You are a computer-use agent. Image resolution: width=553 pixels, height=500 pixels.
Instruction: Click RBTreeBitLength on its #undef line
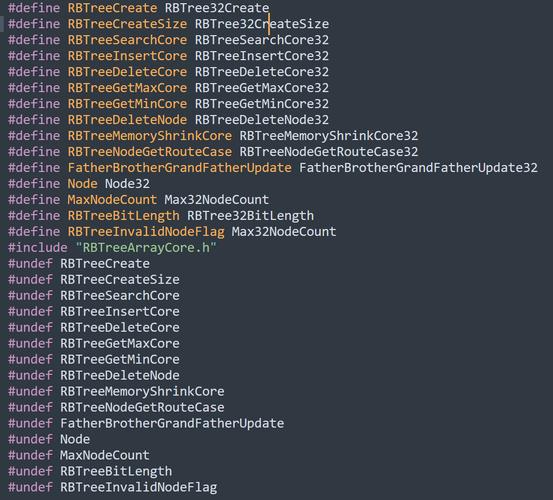[x=116, y=471]
